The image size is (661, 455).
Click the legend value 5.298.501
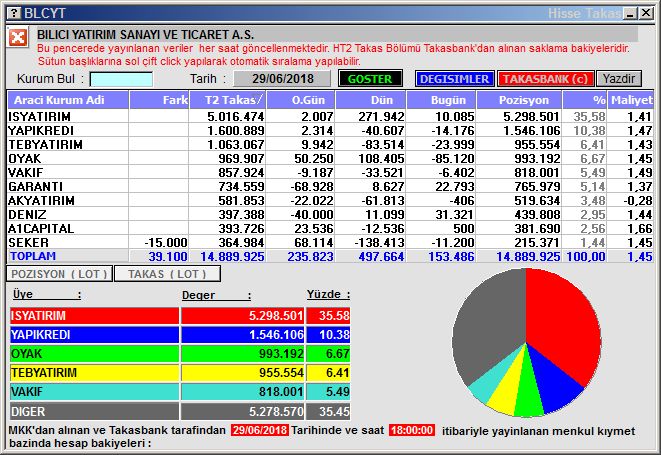point(276,315)
